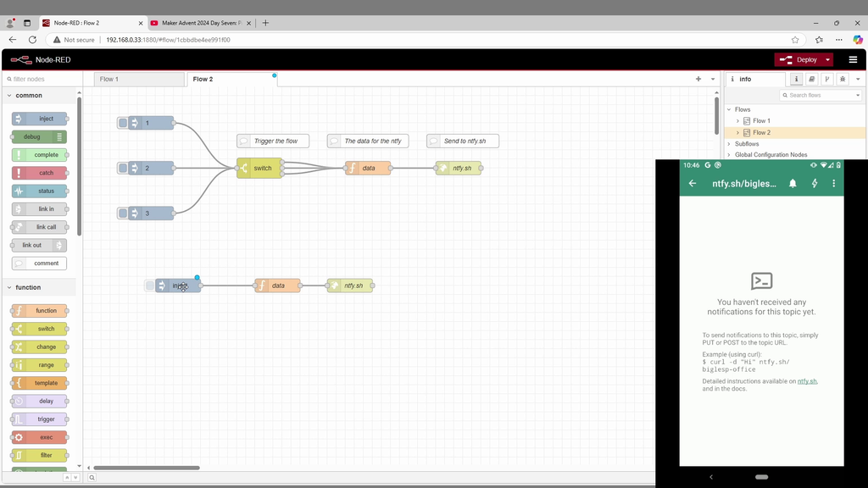Open the Trigger the flow comment node
Screen dimensions: 868x488
pos(273,141)
